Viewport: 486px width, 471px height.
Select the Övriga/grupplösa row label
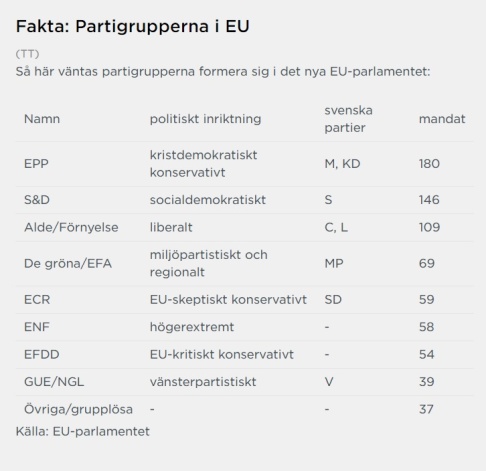point(78,409)
